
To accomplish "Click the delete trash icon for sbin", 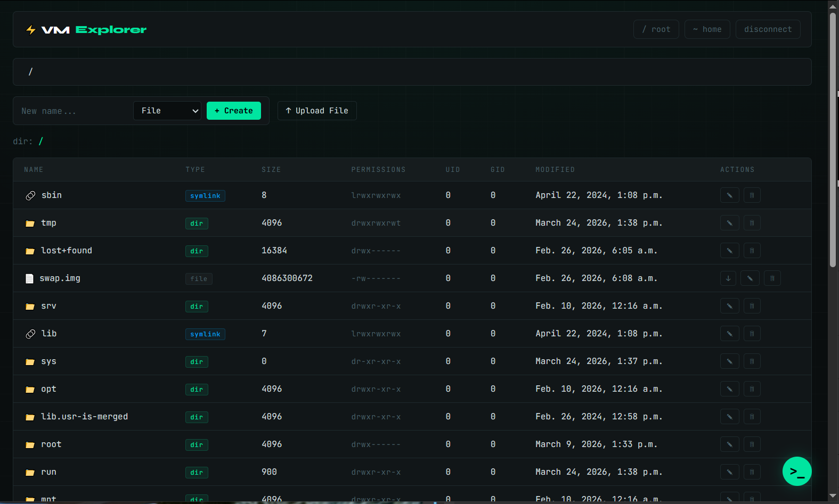I will 752,195.
